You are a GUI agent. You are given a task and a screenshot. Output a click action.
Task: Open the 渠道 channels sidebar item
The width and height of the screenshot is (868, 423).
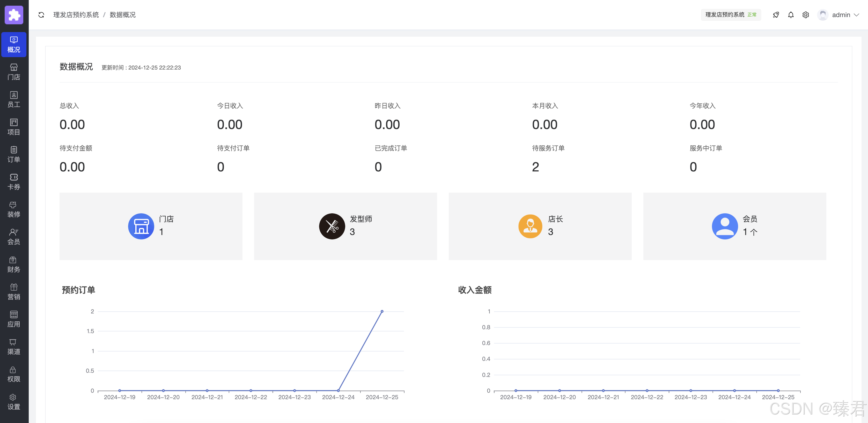point(14,346)
